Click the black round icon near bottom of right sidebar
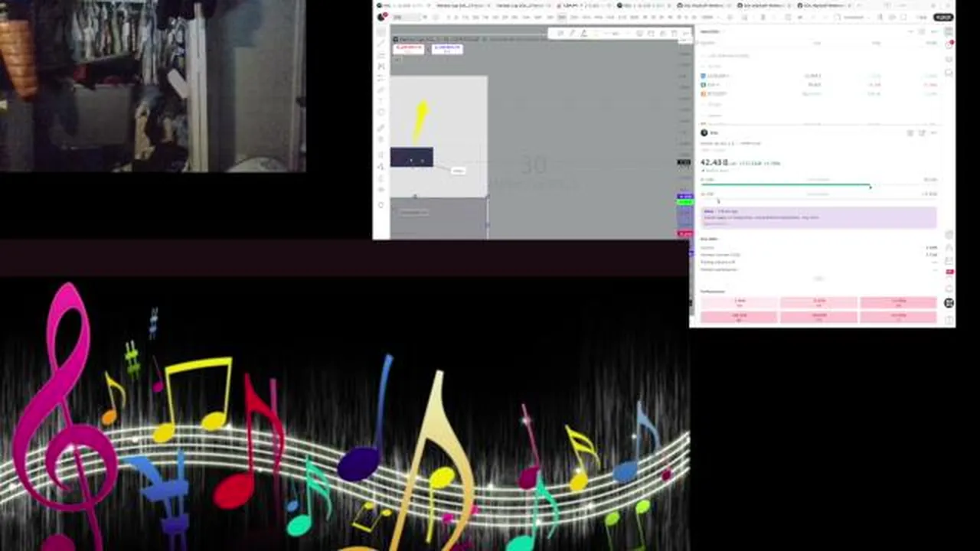 949,303
